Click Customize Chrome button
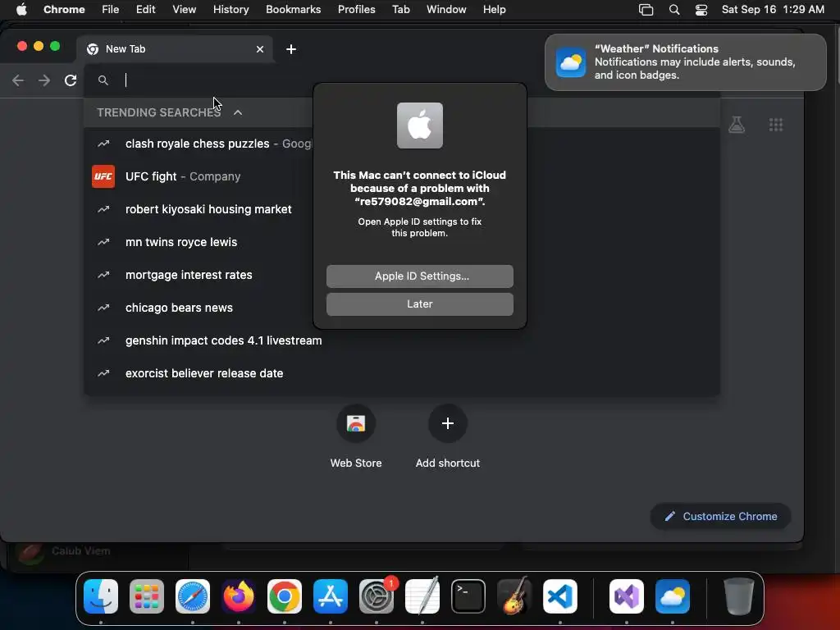 [x=720, y=517]
